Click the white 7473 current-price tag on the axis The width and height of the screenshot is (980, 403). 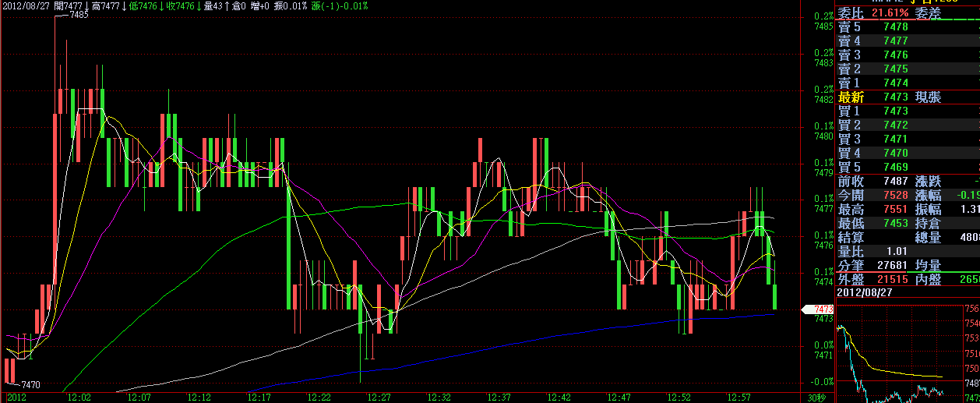click(x=819, y=309)
